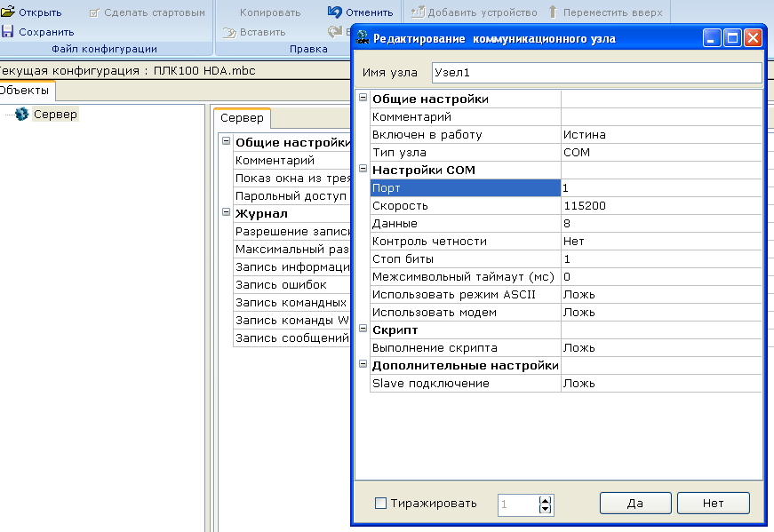Click the Отменить undo arrow icon
Screen dimensions: 774x532
coord(334,12)
